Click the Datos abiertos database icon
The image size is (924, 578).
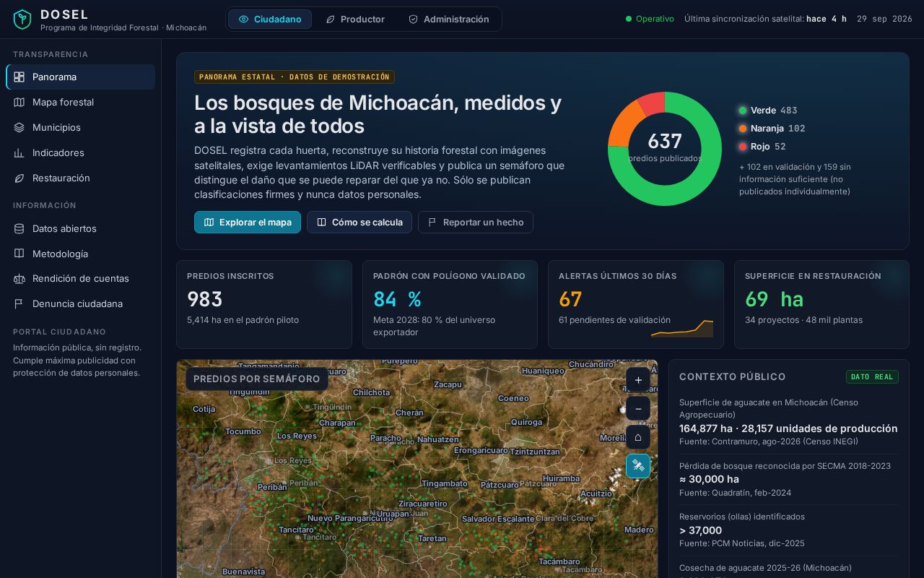[19, 229]
